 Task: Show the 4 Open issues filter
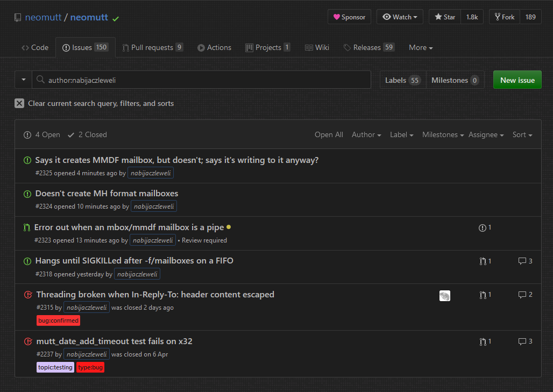tap(42, 135)
